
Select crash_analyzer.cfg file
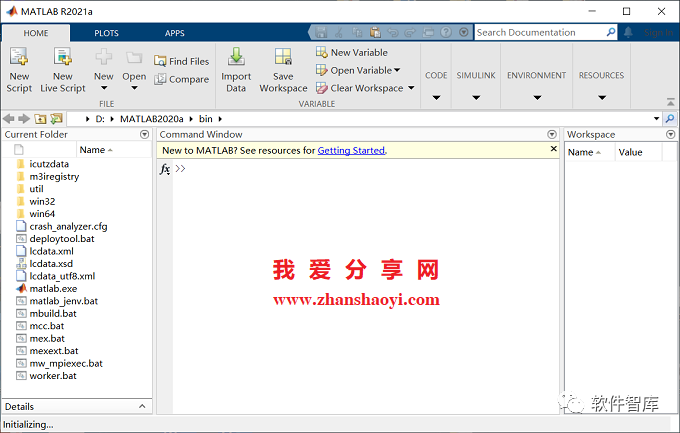click(x=68, y=226)
